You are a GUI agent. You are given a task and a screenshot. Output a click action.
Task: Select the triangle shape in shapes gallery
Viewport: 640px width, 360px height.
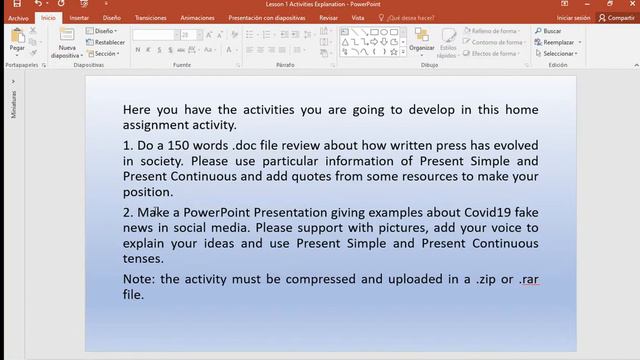[x=345, y=42]
